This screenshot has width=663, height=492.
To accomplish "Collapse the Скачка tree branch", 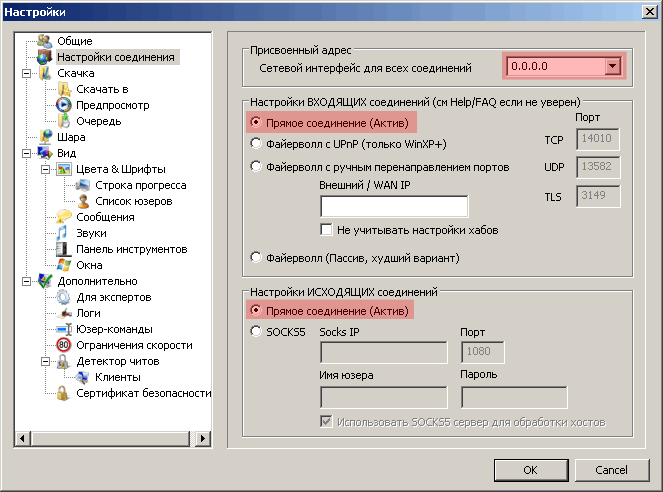I will pos(26,73).
